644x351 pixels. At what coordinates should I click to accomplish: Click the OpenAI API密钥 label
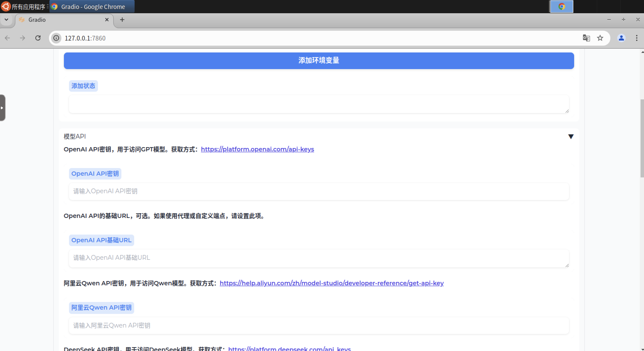coord(95,174)
